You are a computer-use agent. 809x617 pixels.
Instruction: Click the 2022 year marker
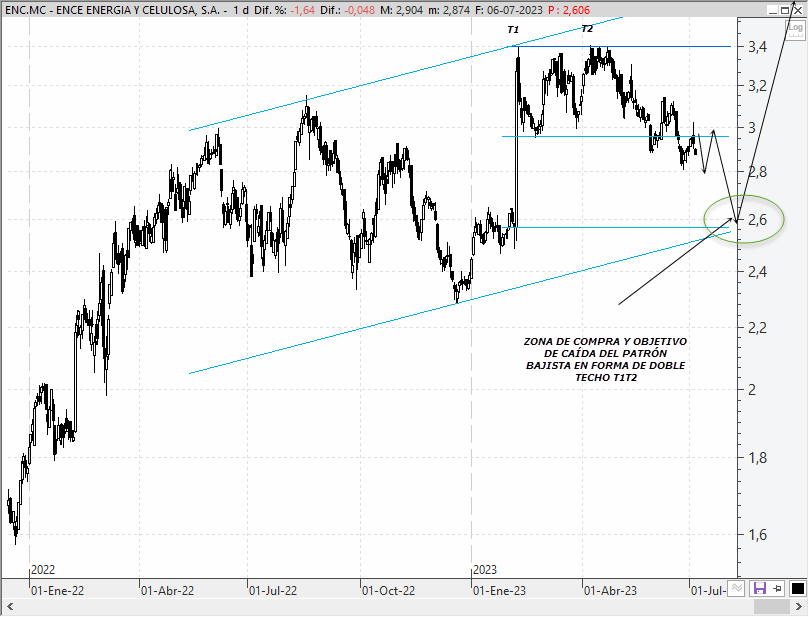[43, 570]
